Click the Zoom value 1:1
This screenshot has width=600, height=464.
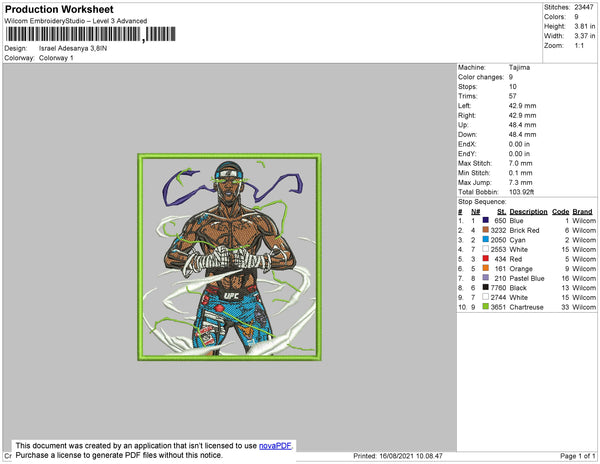click(579, 46)
